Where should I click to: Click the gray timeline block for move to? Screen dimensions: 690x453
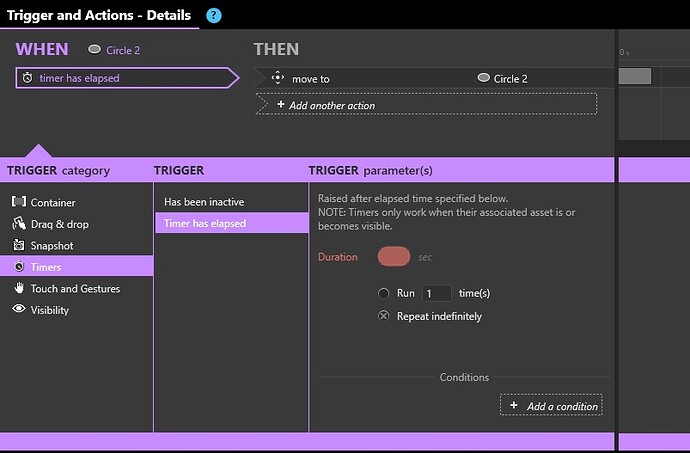[x=635, y=76]
